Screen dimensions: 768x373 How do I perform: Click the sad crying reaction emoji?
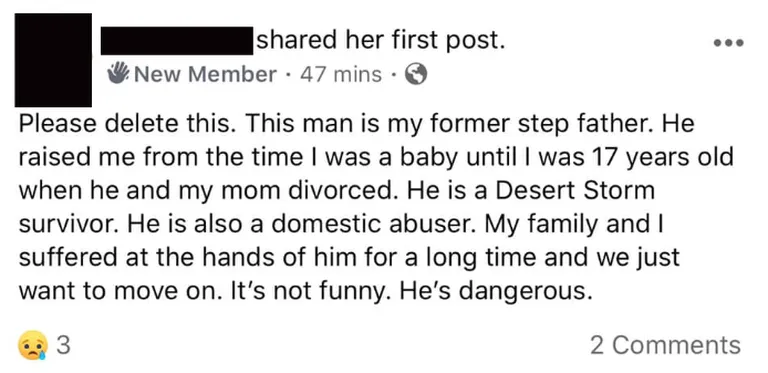[33, 345]
